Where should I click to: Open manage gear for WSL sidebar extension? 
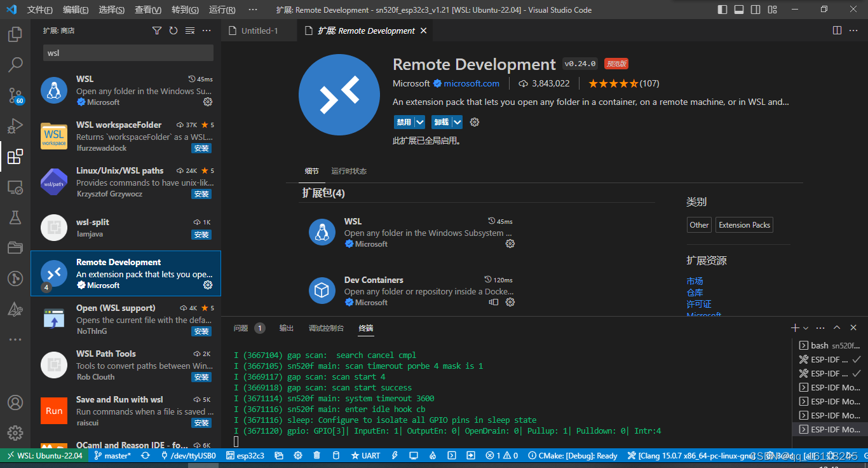click(208, 102)
